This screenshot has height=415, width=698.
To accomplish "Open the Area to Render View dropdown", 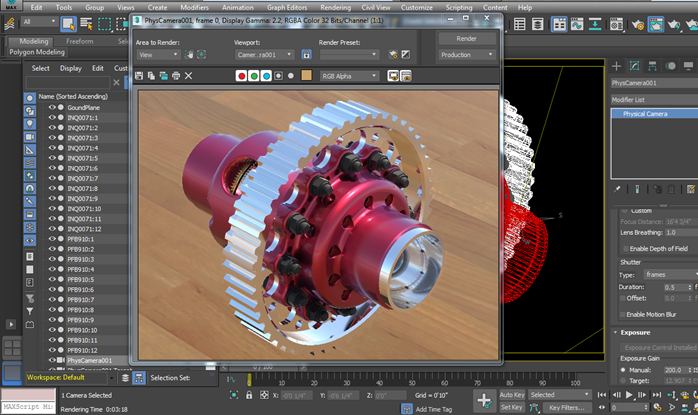I will click(x=158, y=55).
